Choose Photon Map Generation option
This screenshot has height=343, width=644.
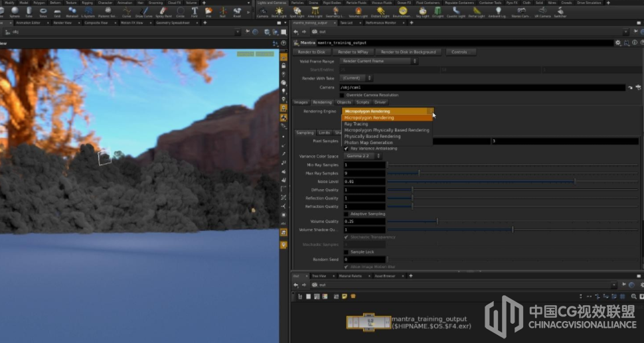[x=387, y=143]
